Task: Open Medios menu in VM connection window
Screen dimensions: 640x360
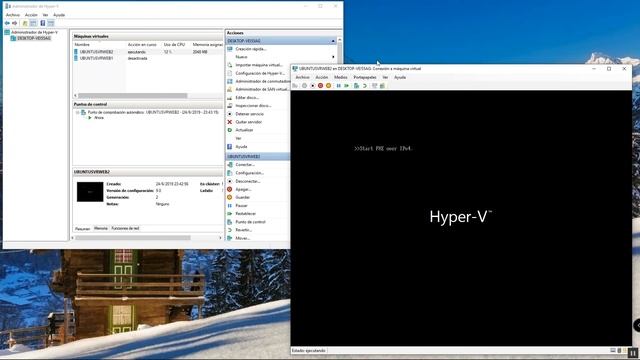Action: pos(340,77)
